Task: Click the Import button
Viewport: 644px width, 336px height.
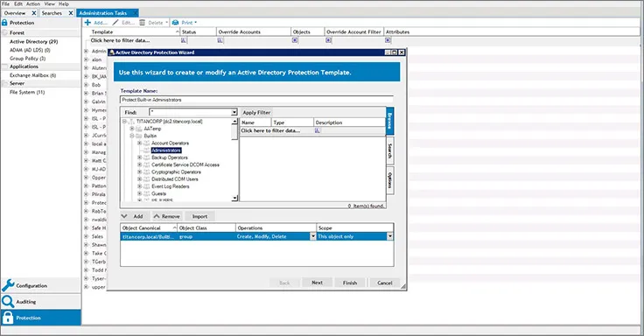Action: click(199, 216)
